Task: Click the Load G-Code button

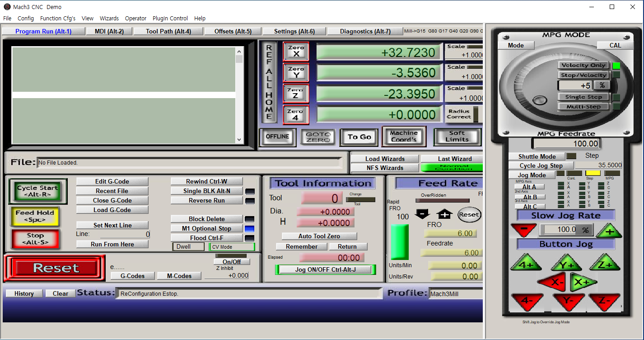Action: tap(112, 210)
